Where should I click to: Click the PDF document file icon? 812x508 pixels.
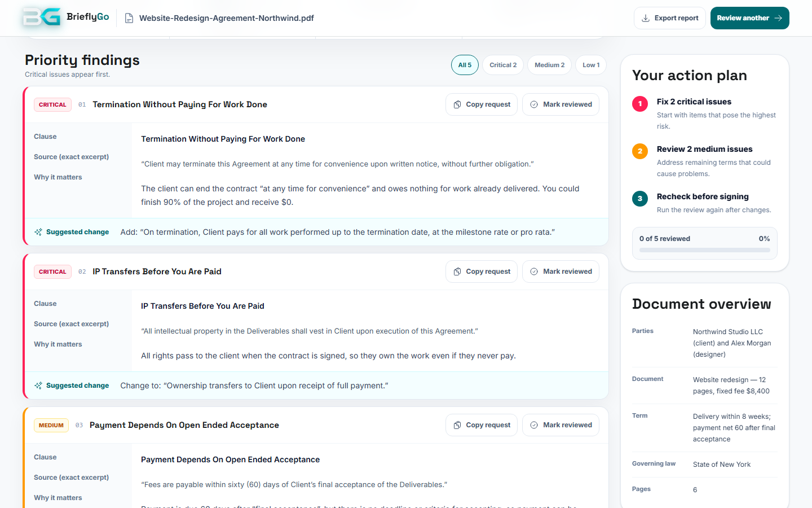pyautogui.click(x=129, y=18)
